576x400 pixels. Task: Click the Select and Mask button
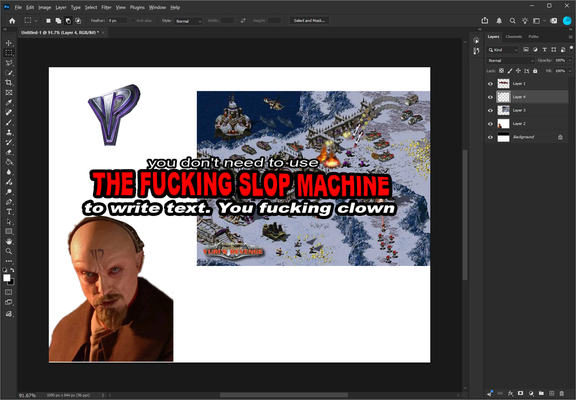tap(309, 21)
